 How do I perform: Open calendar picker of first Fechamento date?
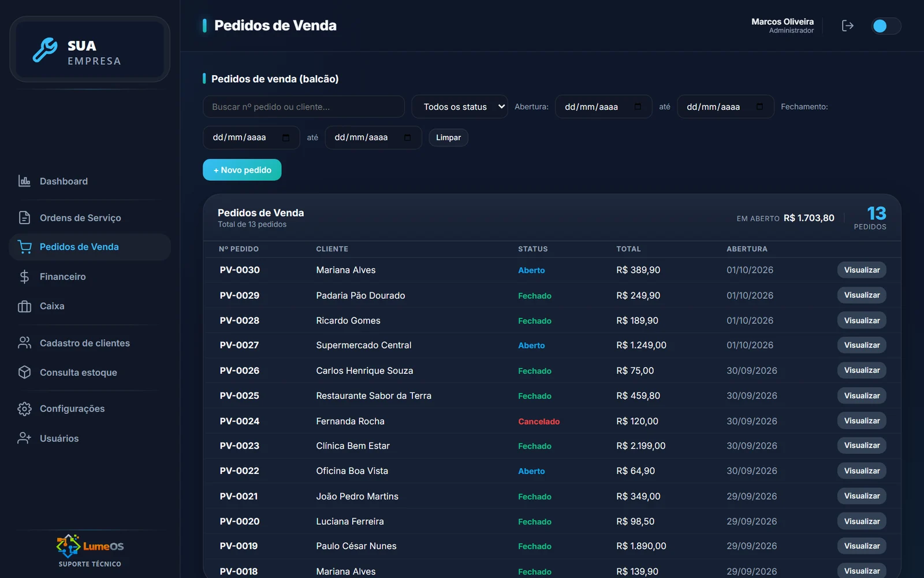tap(285, 138)
